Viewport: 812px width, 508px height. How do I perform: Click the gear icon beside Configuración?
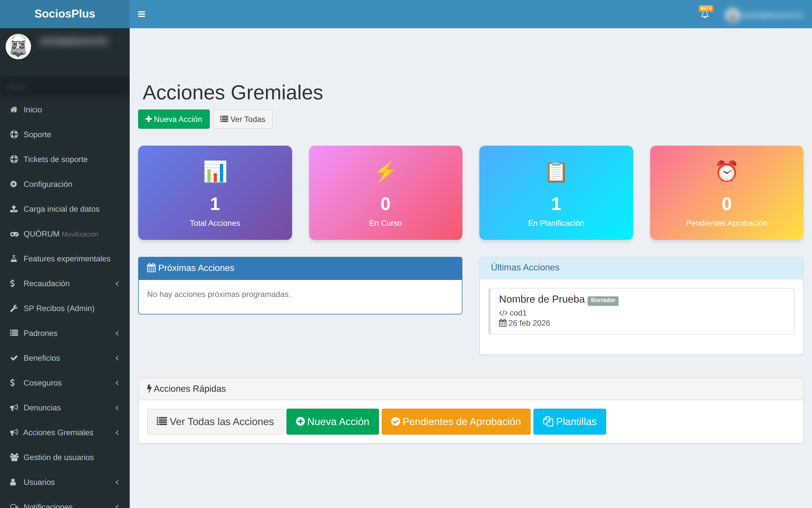[x=14, y=184]
